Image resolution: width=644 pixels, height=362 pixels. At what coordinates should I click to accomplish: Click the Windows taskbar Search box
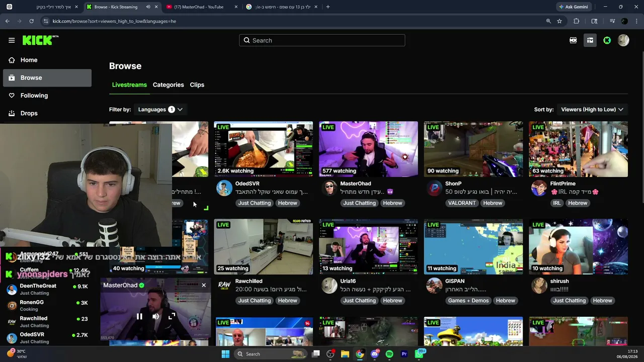tap(270, 354)
